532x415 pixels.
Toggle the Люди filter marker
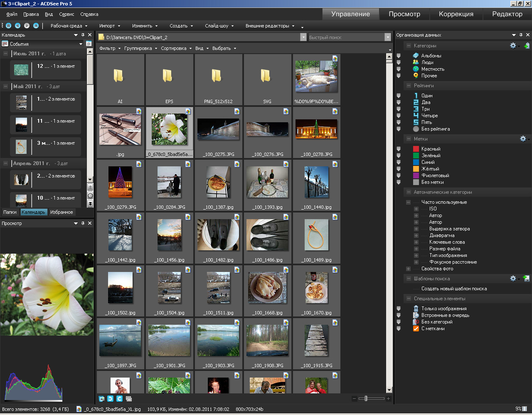(399, 62)
